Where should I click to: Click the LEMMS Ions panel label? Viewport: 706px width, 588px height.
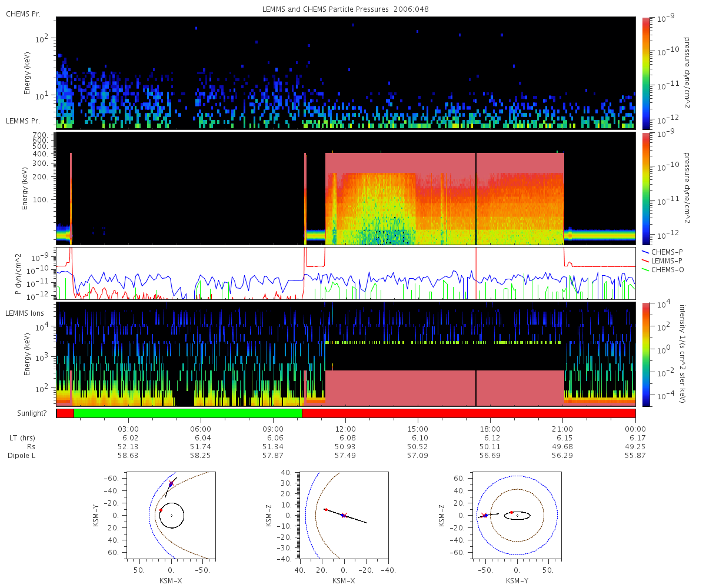24,313
